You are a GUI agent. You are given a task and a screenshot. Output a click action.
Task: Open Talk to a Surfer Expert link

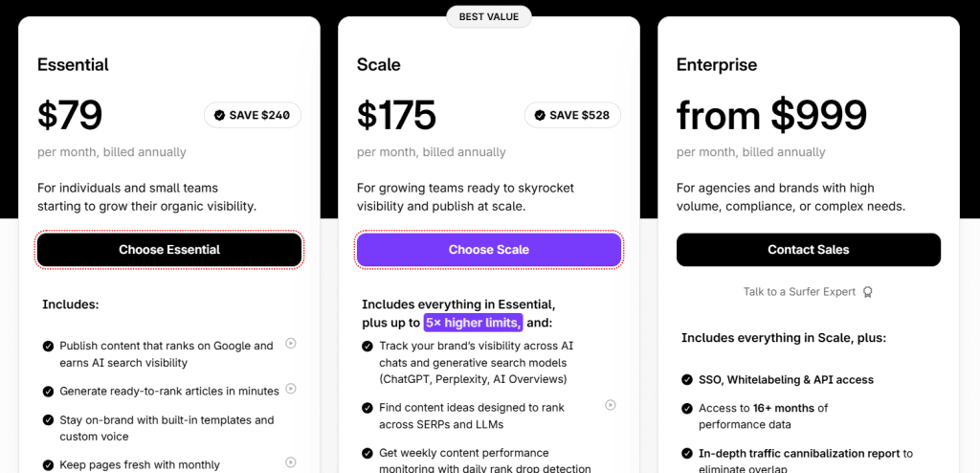pyautogui.click(x=799, y=292)
